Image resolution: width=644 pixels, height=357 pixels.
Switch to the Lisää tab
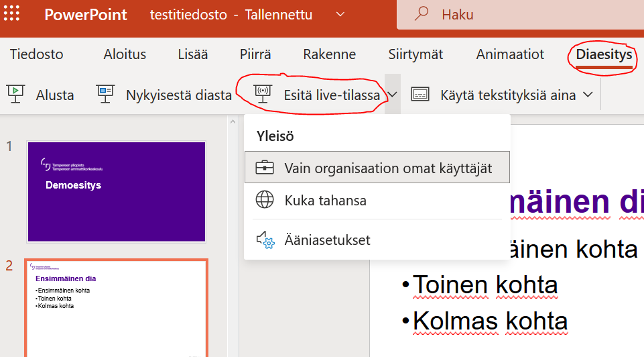point(192,54)
